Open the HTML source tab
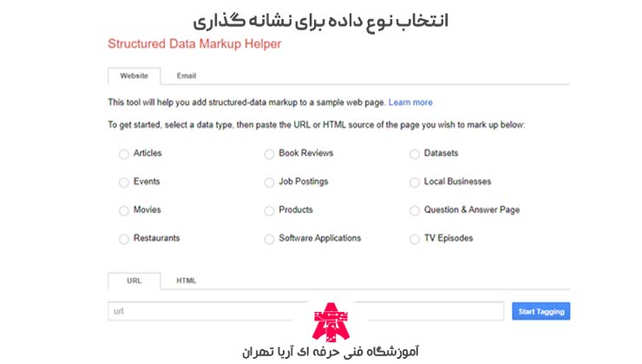 (187, 281)
